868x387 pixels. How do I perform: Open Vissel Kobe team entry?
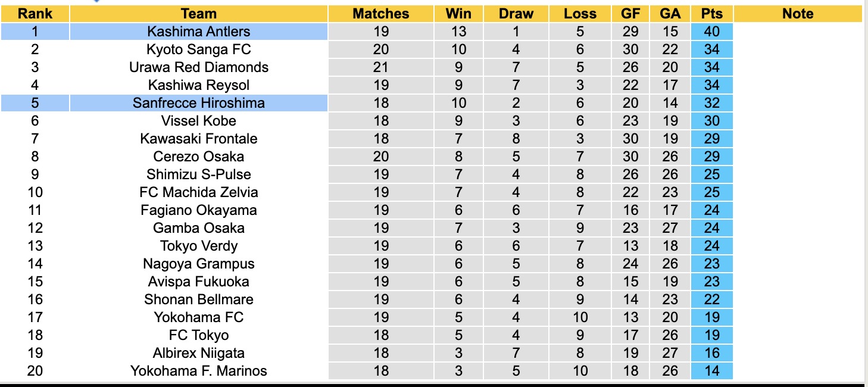[199, 121]
